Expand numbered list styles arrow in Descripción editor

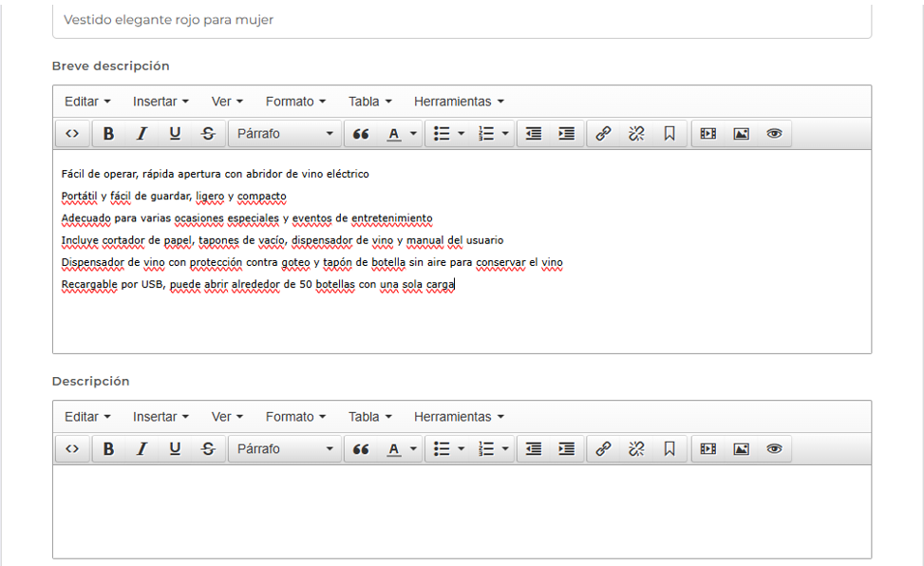point(505,449)
